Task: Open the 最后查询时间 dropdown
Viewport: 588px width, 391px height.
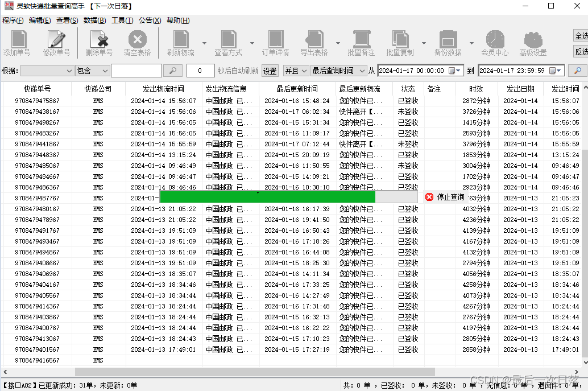Action: [x=338, y=71]
